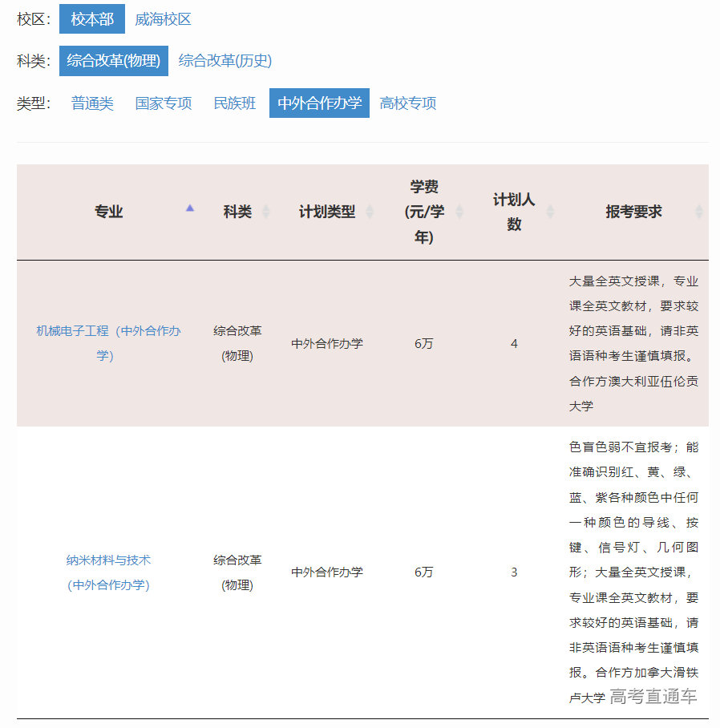Select the 国家专项 plan type

(164, 103)
